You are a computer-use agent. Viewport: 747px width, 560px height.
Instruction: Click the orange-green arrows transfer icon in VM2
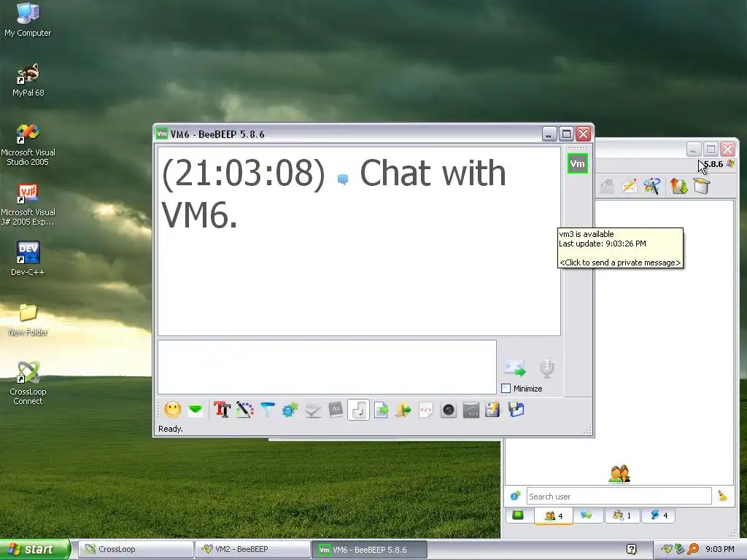pos(678,186)
